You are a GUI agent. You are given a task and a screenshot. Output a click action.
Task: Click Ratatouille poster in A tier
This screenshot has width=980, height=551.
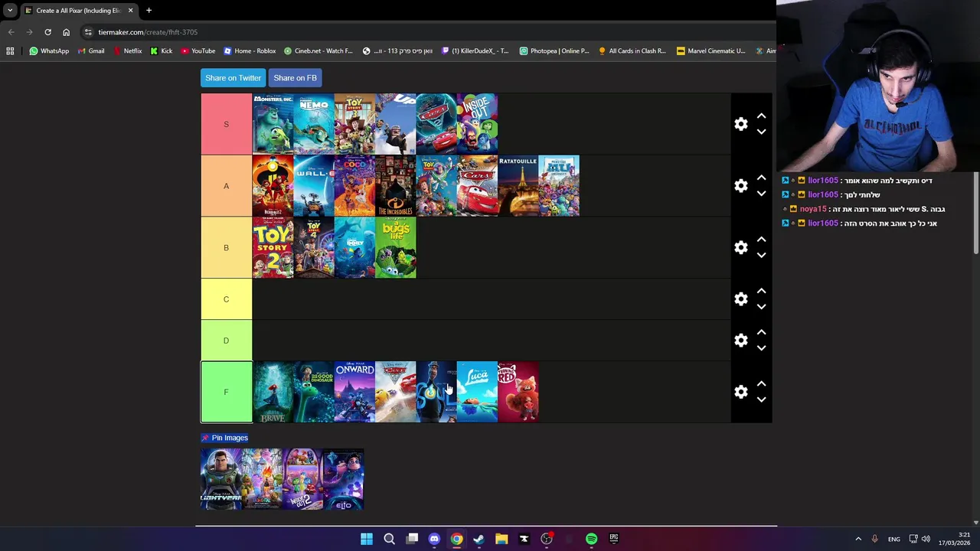(518, 186)
